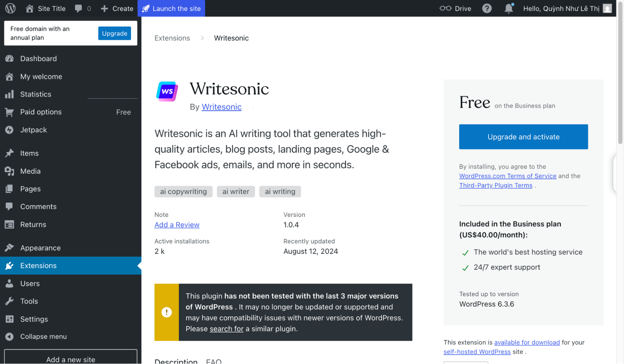
Task: Open Media menu item
Action: coord(71,171)
